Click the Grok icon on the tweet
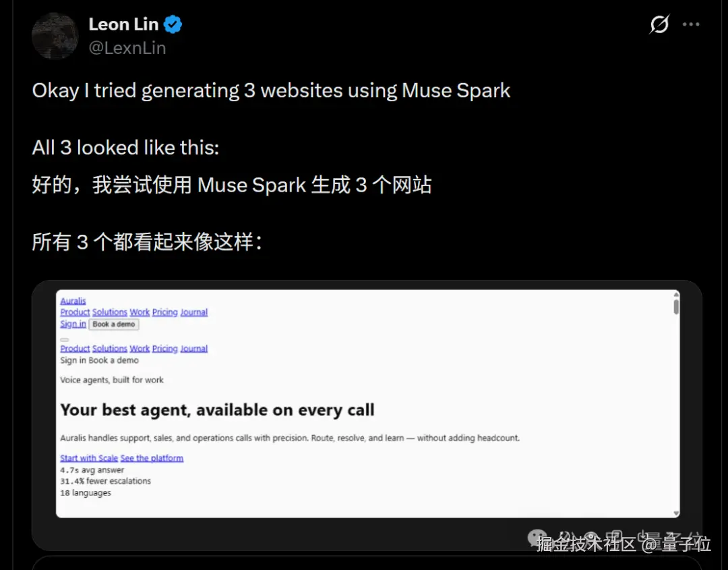728x570 pixels. click(x=659, y=24)
